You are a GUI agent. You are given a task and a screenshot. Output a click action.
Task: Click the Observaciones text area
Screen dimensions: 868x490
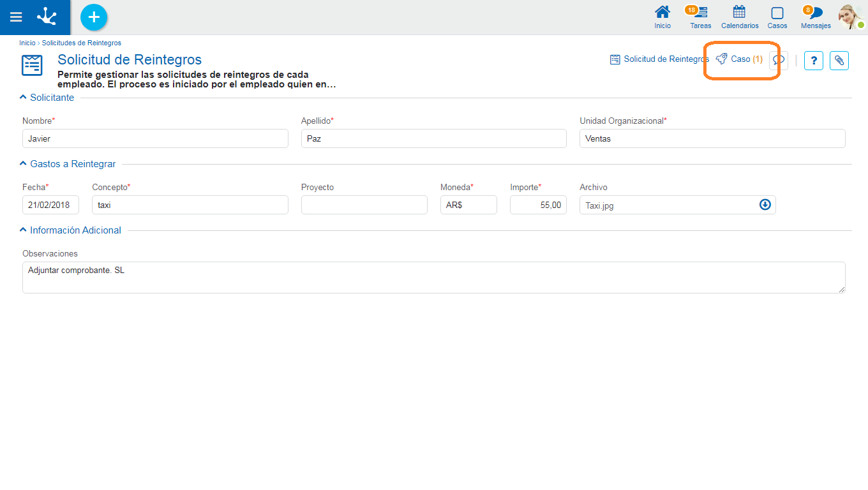tap(433, 278)
